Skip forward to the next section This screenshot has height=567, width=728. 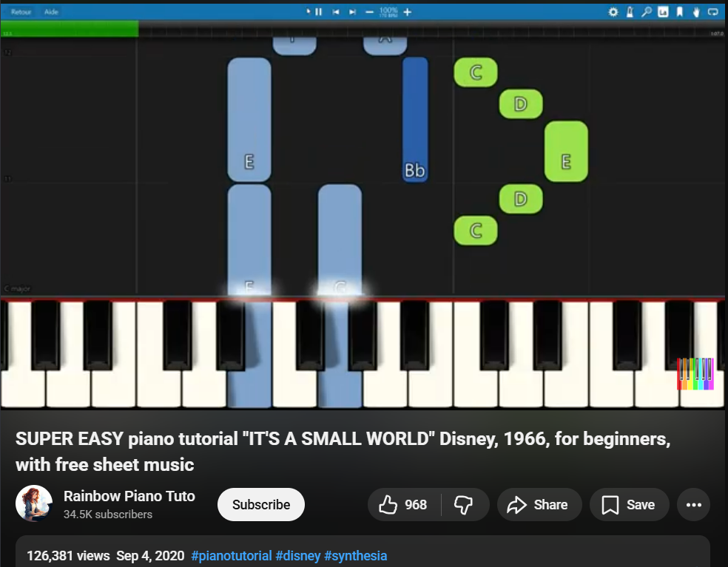tap(352, 12)
